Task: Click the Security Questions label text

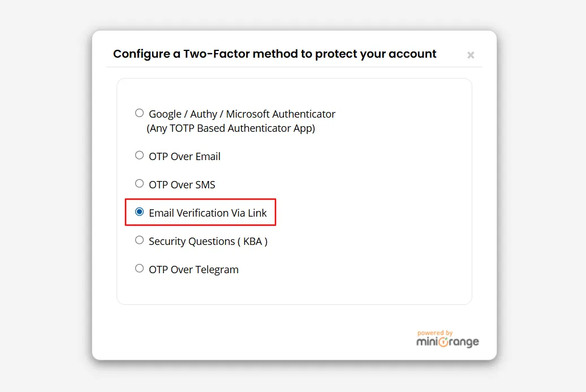Action: click(208, 241)
